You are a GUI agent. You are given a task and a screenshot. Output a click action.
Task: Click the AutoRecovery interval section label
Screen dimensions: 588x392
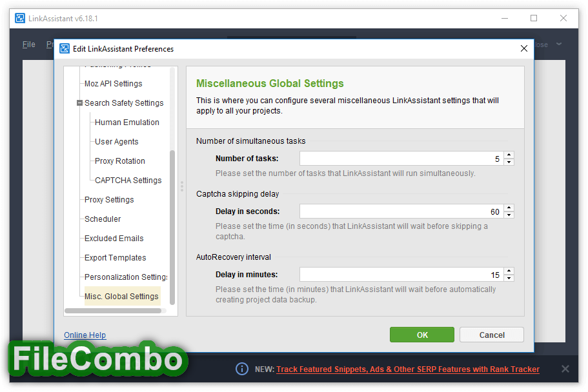click(233, 257)
